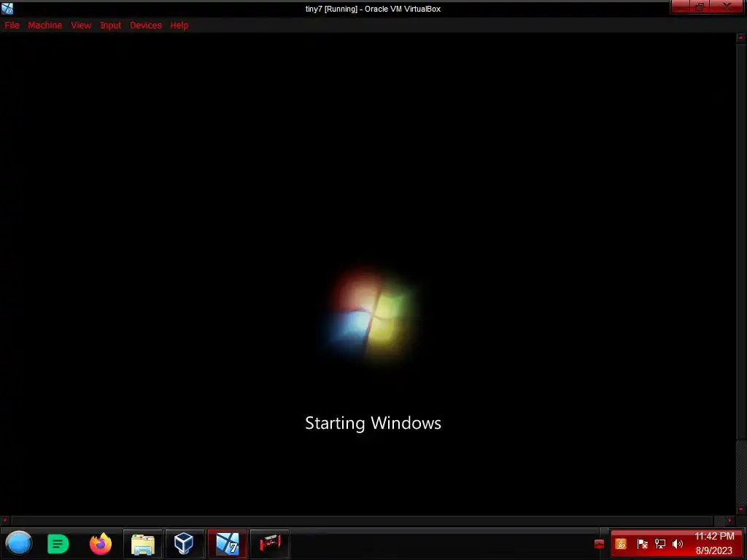This screenshot has width=747, height=560.
Task: Click the horizontal scrollbar left arrow
Action: pyautogui.click(x=5, y=521)
